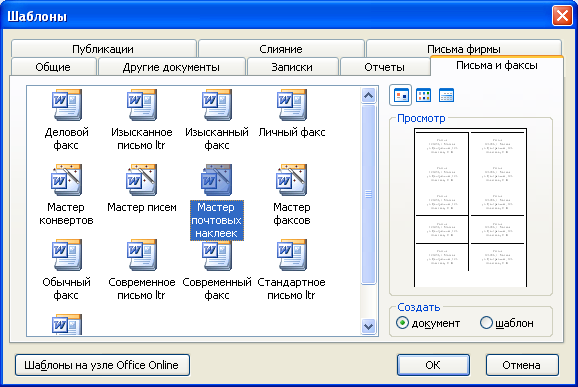Select the Современное письмо ltr template icon
The image size is (578, 387).
click(142, 255)
